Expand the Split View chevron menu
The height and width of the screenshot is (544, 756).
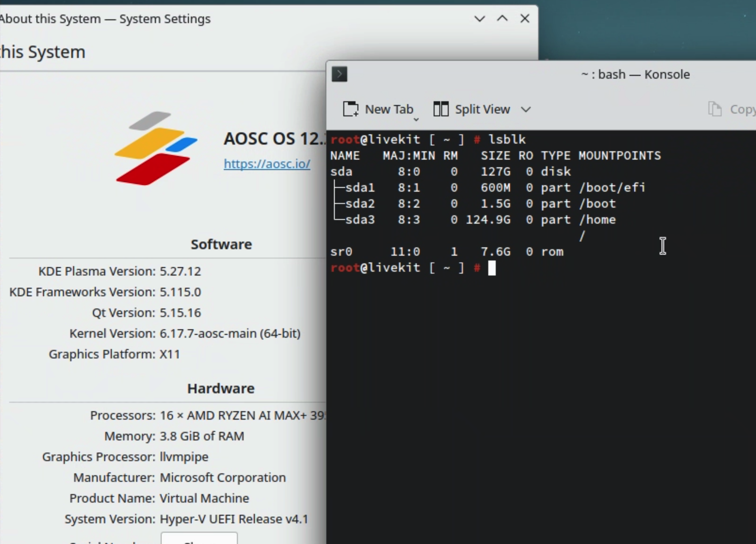pos(526,110)
